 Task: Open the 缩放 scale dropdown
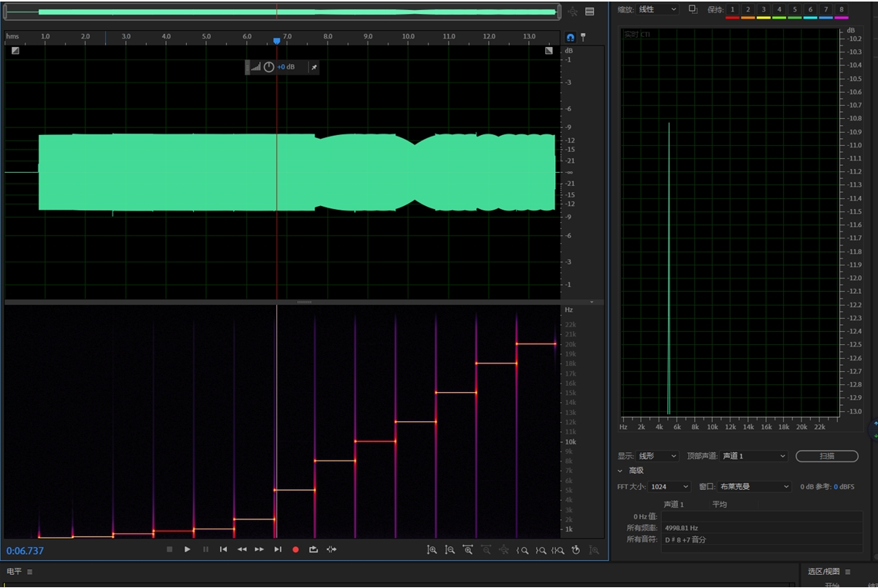tap(657, 9)
